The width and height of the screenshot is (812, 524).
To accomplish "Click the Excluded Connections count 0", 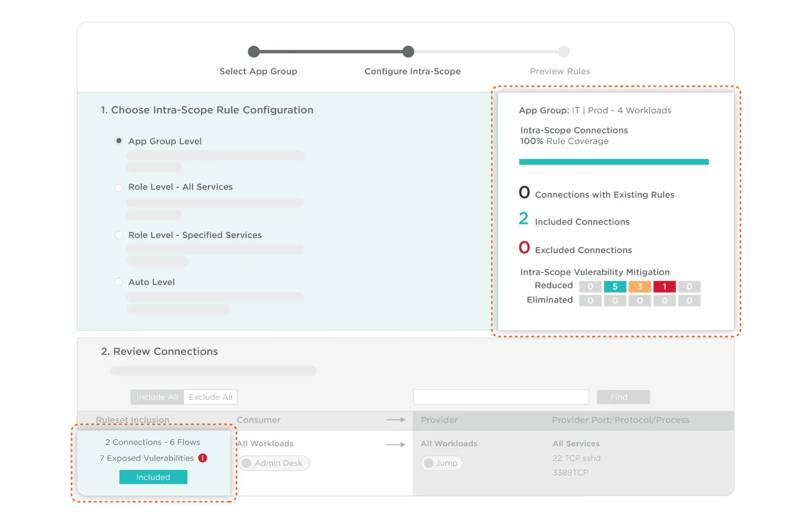I will (x=524, y=247).
